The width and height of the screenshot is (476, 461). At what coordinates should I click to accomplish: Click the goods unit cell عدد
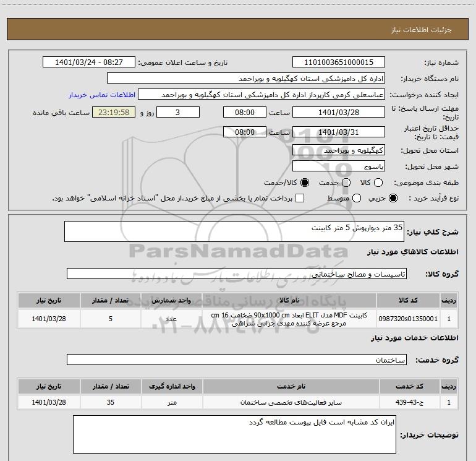[171, 319]
